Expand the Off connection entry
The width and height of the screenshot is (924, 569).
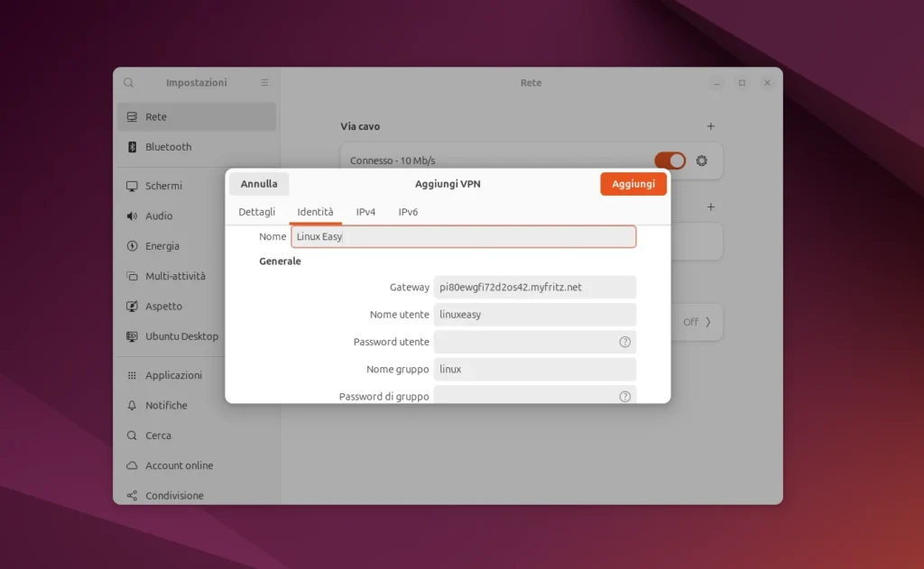[x=697, y=322]
